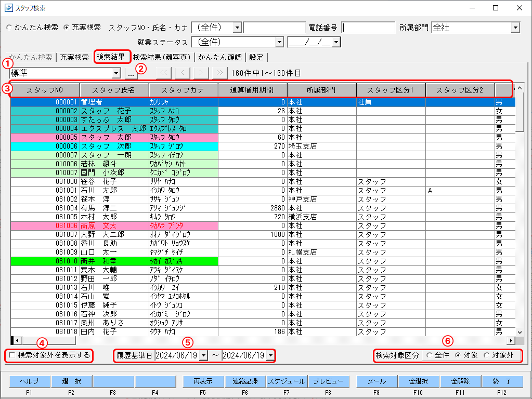Open the 就業ステータス date picker dropdown

point(336,42)
